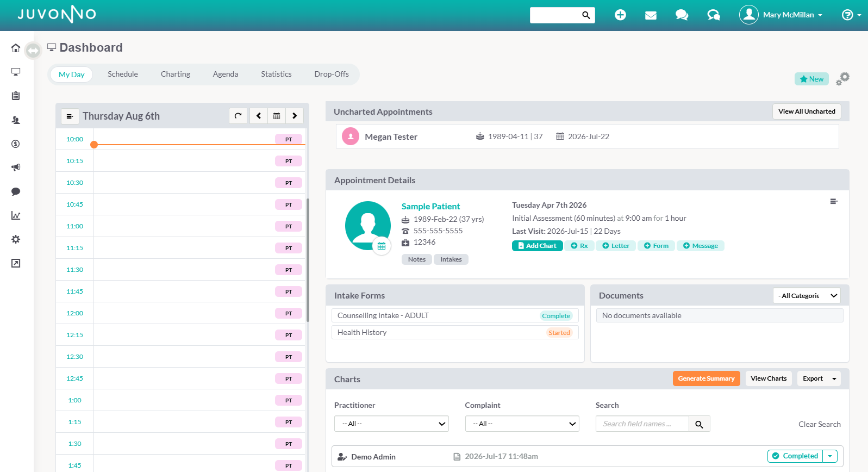Open the Notes tag for Sample Patient
Viewport: 868px width, 472px height.
[417, 259]
